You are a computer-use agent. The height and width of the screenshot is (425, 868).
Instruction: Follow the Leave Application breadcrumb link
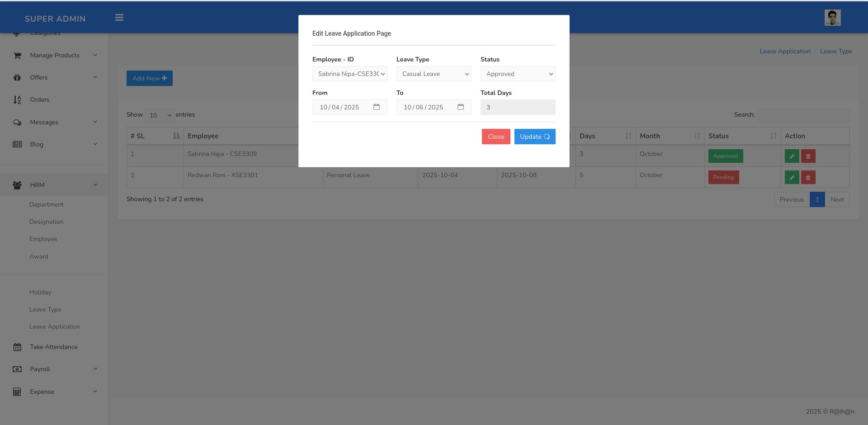click(785, 52)
